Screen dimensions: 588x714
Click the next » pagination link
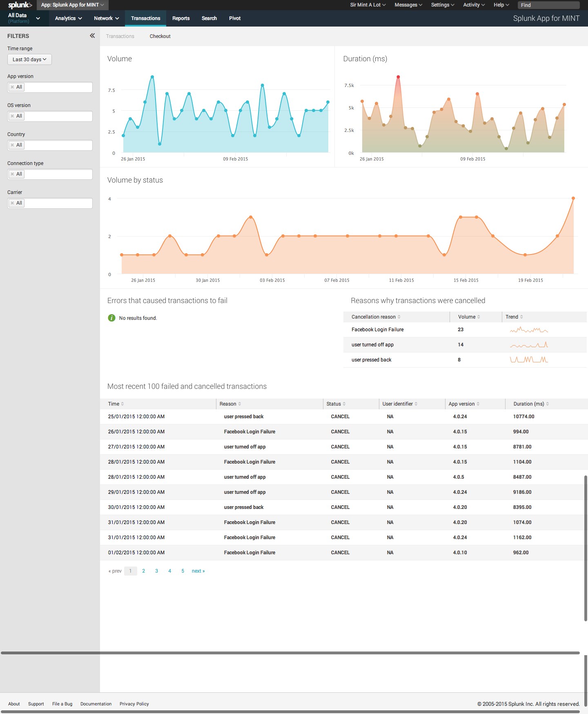198,571
